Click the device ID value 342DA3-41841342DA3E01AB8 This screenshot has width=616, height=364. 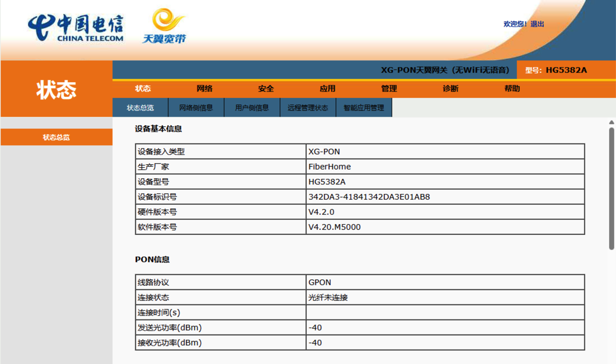(x=369, y=197)
